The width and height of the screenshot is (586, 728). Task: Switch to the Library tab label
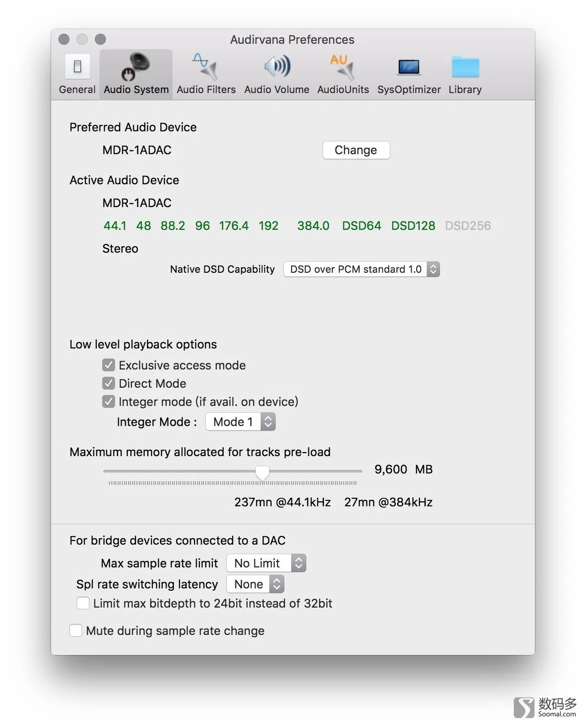(465, 89)
